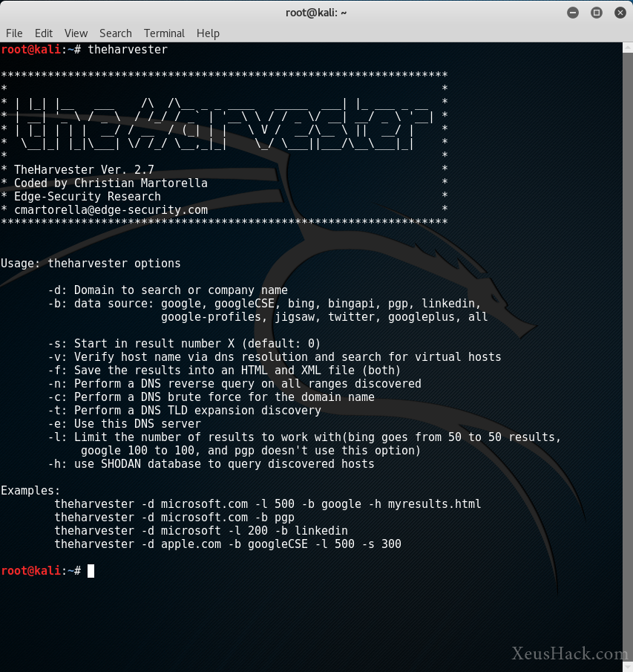The width and height of the screenshot is (633, 672).
Task: Select the 'TheHarvester Ver. 2.7' line
Action: [x=84, y=170]
